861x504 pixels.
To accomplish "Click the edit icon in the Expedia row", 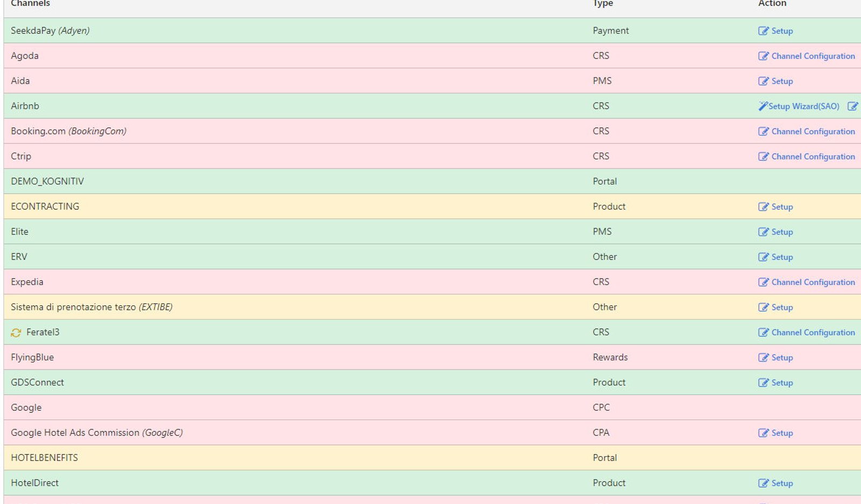I will coord(763,282).
